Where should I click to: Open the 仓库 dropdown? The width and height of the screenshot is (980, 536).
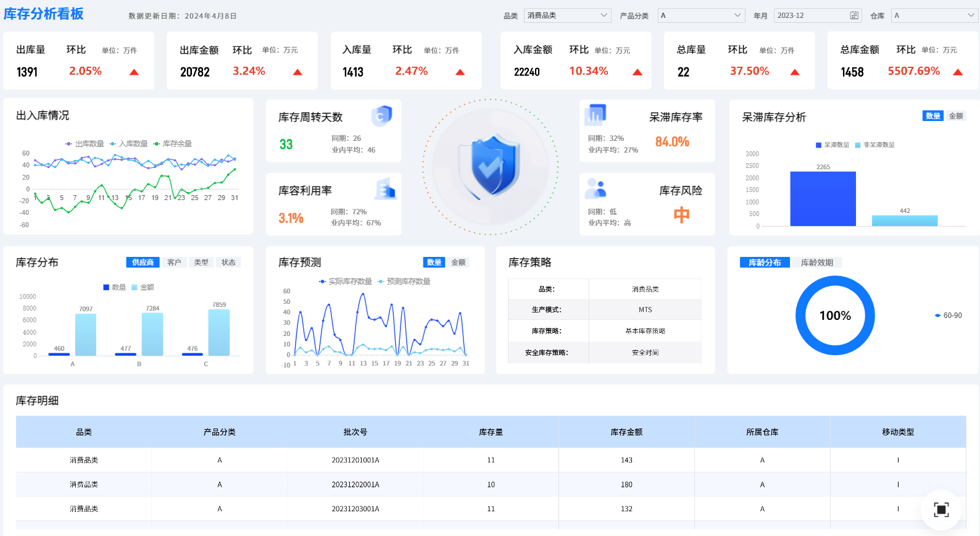(x=935, y=15)
